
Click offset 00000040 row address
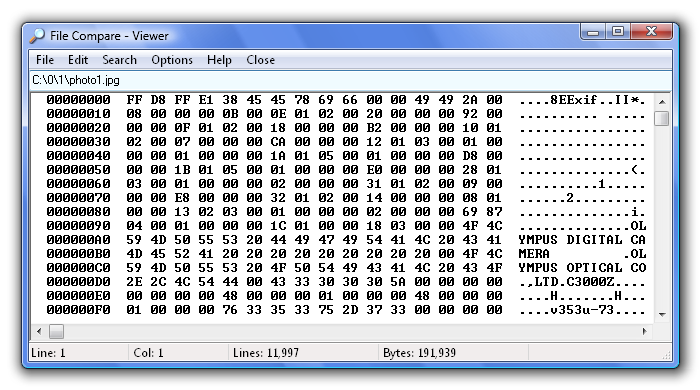click(x=79, y=155)
